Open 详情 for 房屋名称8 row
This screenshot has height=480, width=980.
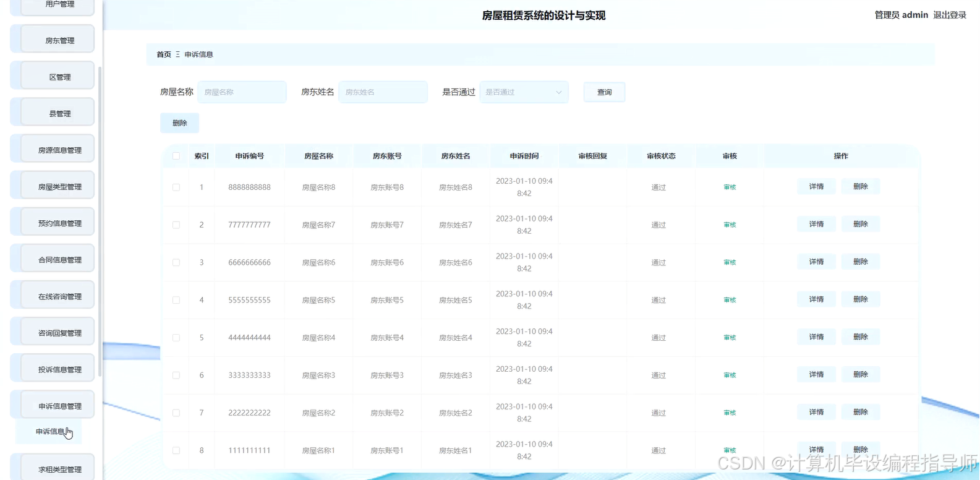816,186
